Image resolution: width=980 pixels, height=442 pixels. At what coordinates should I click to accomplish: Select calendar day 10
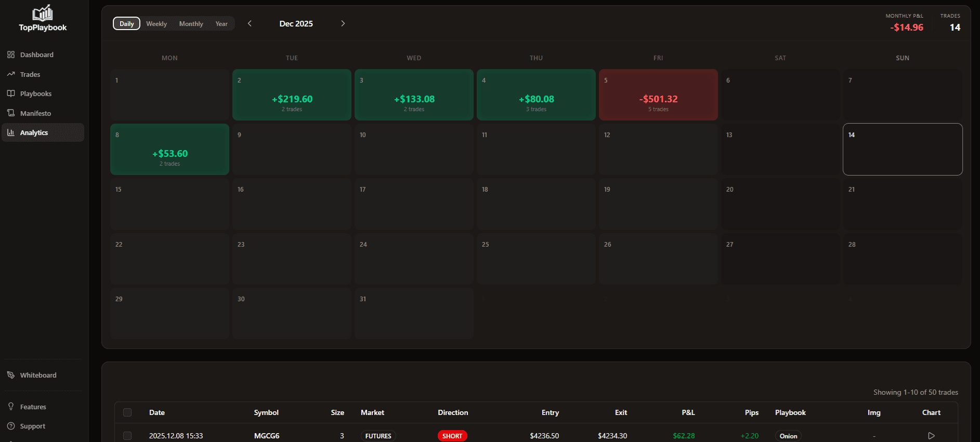(x=414, y=150)
